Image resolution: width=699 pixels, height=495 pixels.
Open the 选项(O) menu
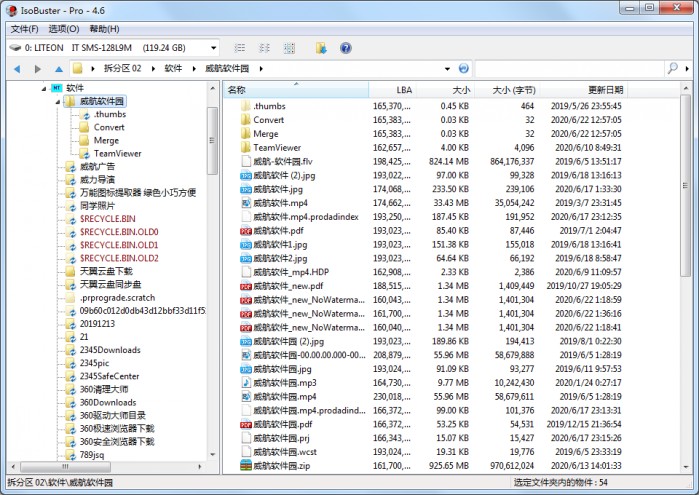[64, 29]
